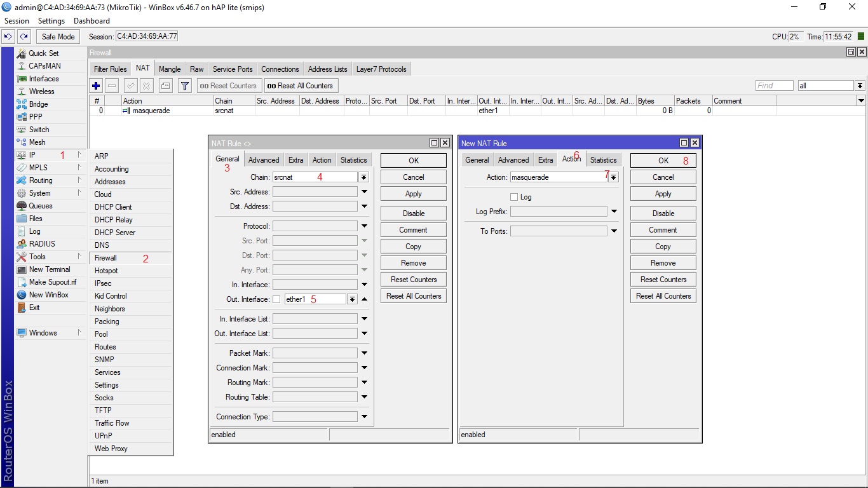Expand the Src. Address field in NAT Rule
The height and width of the screenshot is (488, 868).
tap(365, 191)
